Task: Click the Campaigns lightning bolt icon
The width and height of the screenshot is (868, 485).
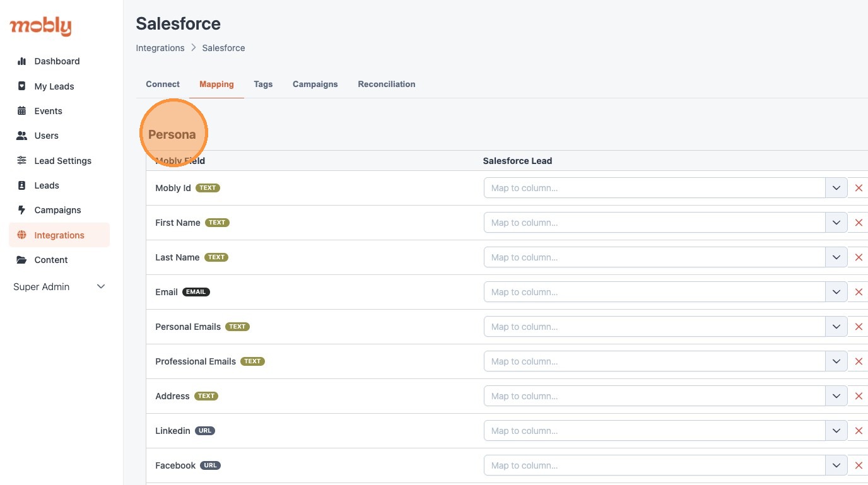Action: point(22,210)
